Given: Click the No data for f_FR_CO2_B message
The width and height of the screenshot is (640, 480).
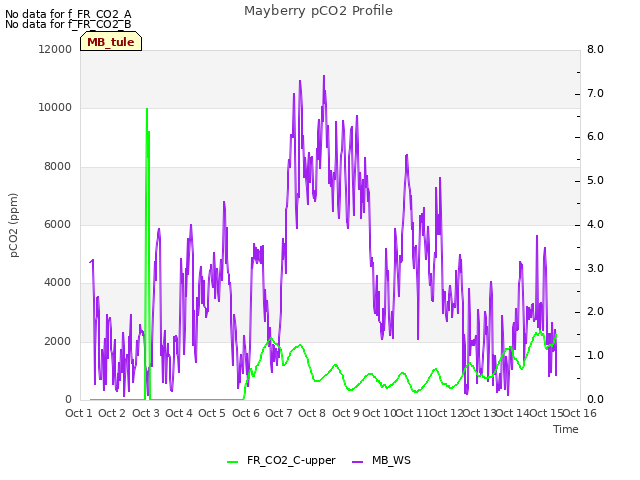Looking at the screenshot, I should [x=68, y=24].
